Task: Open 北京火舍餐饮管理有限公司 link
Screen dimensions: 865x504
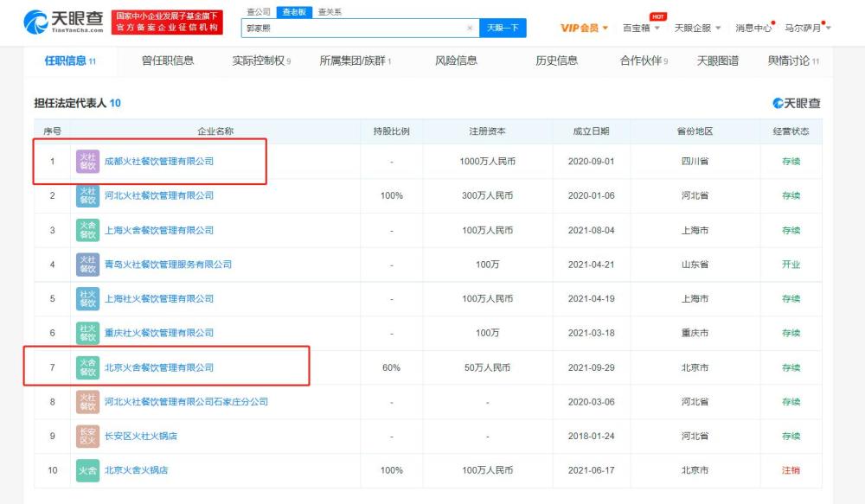Action: pyautogui.click(x=159, y=367)
